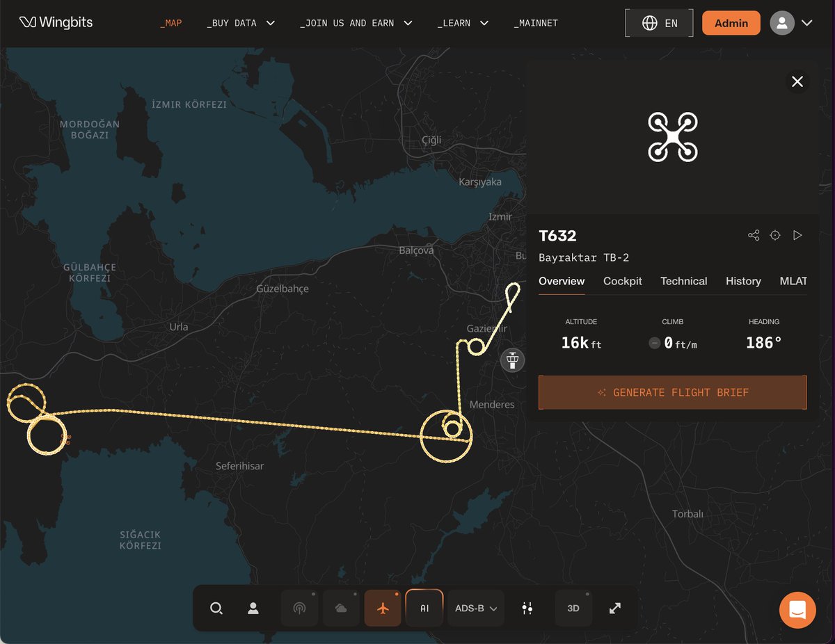Click the Torbalı map label
The width and height of the screenshot is (835, 644).
tap(687, 515)
